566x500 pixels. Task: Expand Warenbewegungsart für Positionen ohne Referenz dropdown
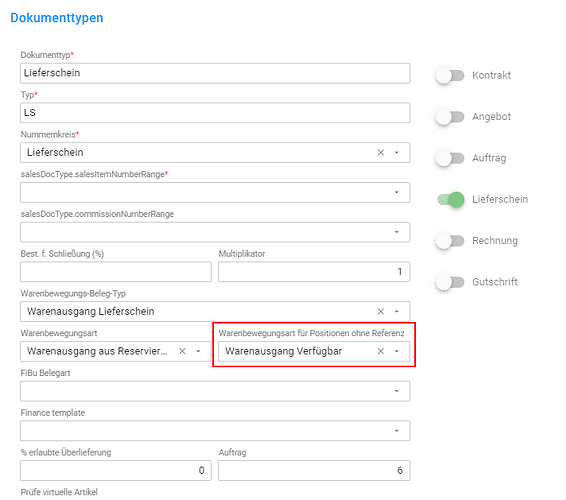396,351
